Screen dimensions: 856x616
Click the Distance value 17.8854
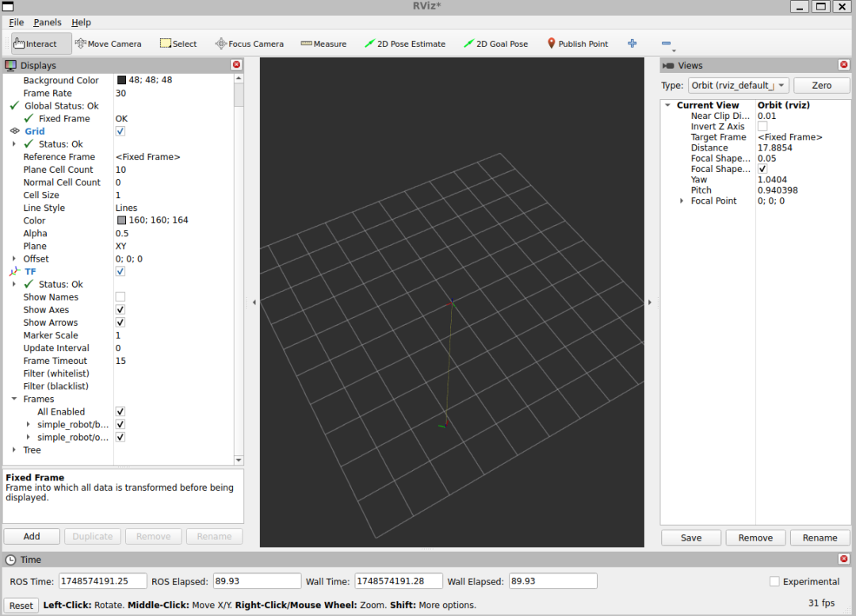point(774,147)
